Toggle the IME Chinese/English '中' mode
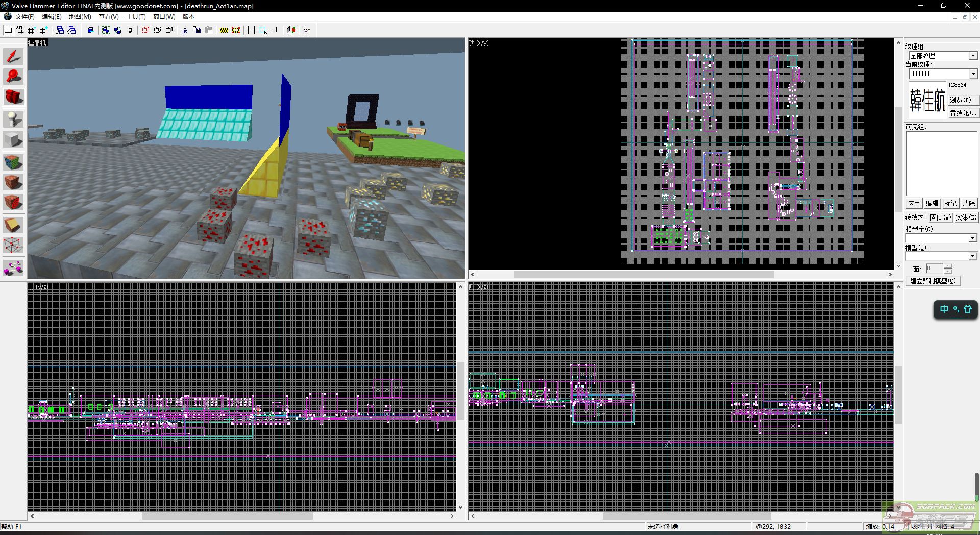The image size is (980, 535). (944, 309)
